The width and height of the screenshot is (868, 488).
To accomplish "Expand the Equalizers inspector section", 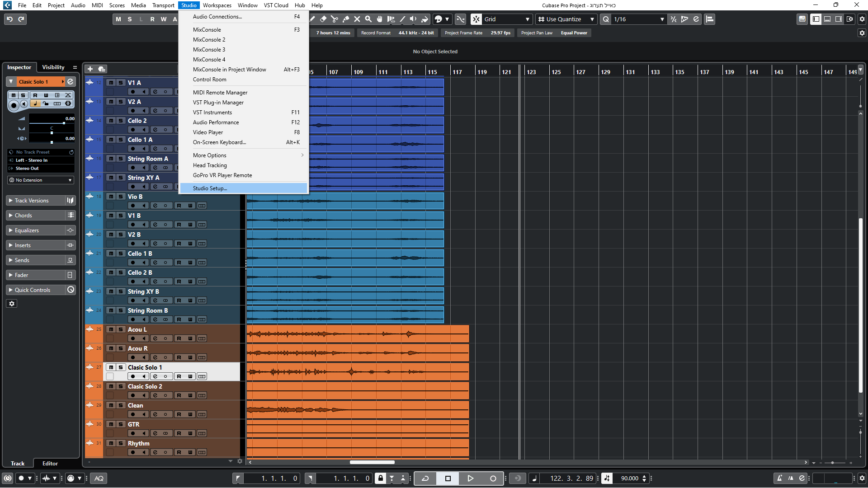I will 27,230.
